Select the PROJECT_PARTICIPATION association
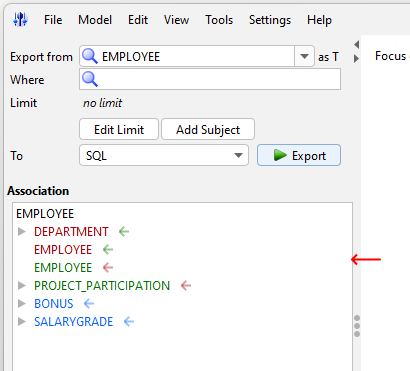The width and height of the screenshot is (410, 371). [x=102, y=286]
